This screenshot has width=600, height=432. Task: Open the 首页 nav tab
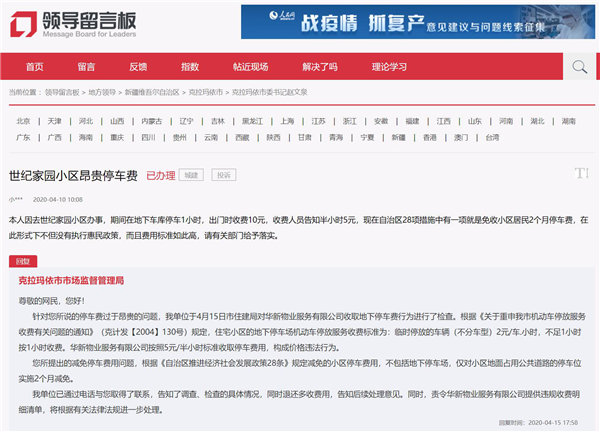[35, 67]
